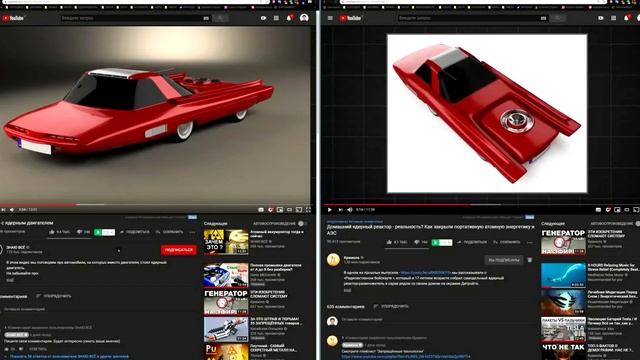
Task: Mute volume in right player
Action: [350, 210]
